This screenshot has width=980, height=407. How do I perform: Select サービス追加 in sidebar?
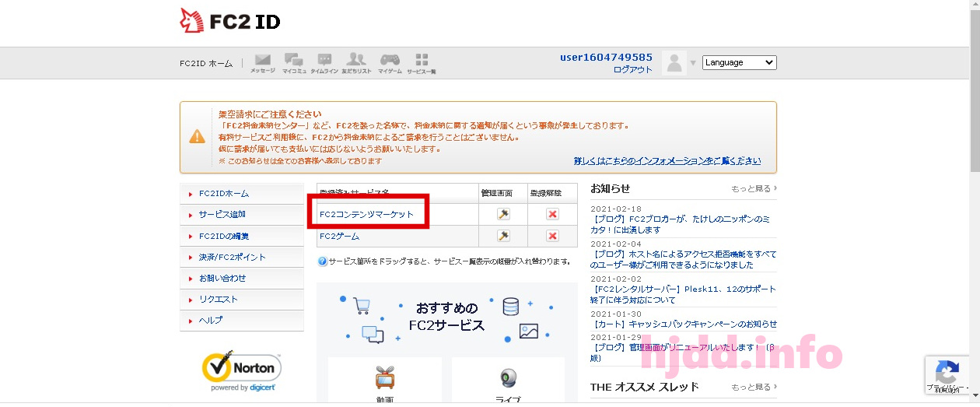[x=242, y=215]
